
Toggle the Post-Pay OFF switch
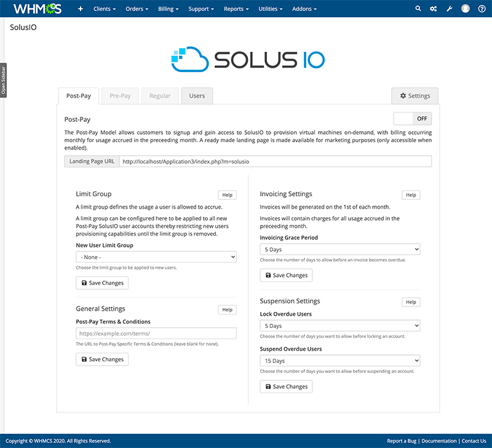[x=413, y=119]
